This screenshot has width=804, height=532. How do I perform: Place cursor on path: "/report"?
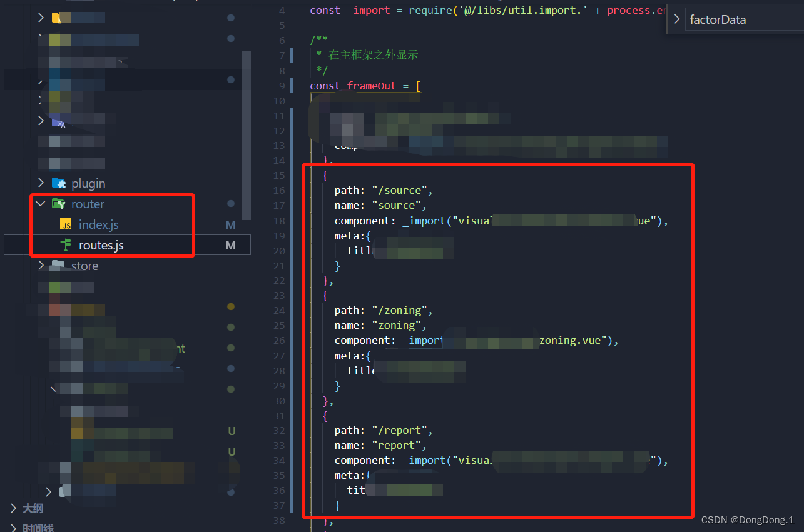click(384, 430)
